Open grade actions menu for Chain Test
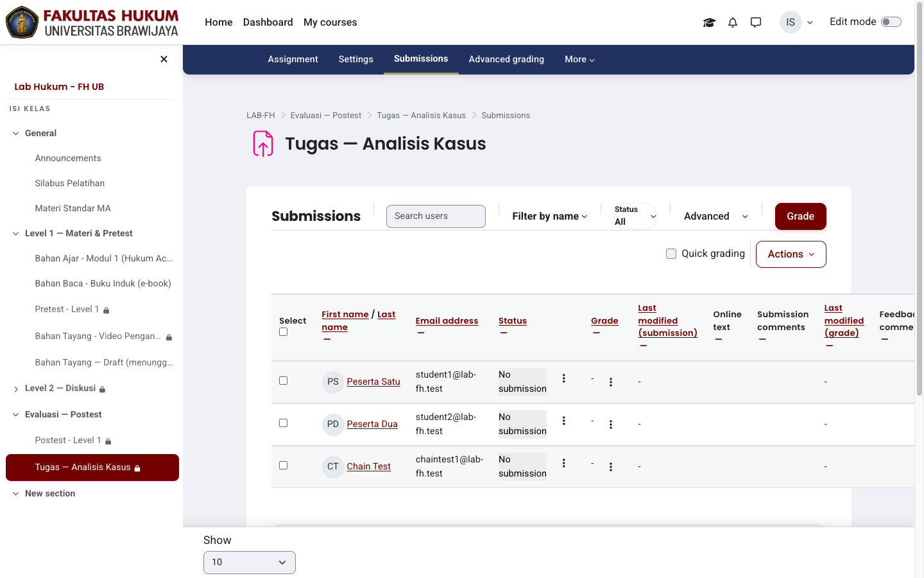The width and height of the screenshot is (924, 578). tap(611, 467)
